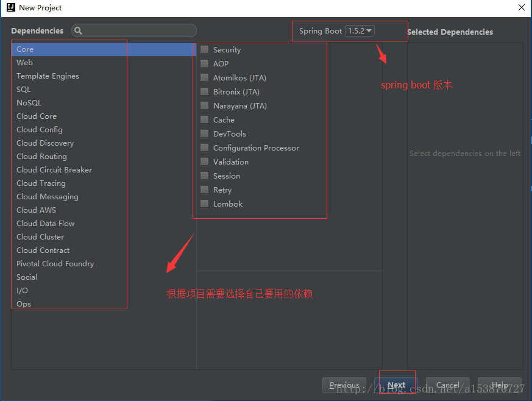This screenshot has width=532, height=401.
Task: Open Cloud Messaging category
Action: [104, 196]
